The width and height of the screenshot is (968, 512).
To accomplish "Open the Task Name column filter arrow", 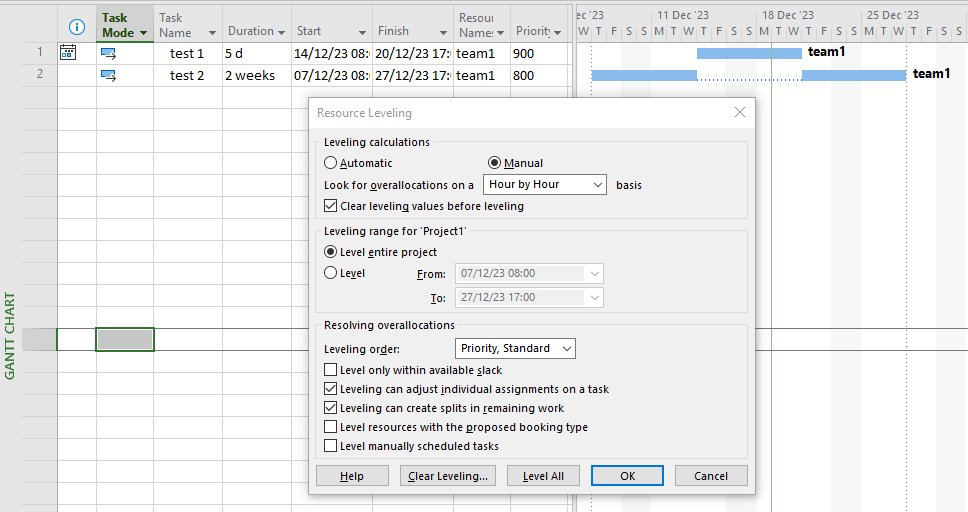I will pyautogui.click(x=212, y=33).
